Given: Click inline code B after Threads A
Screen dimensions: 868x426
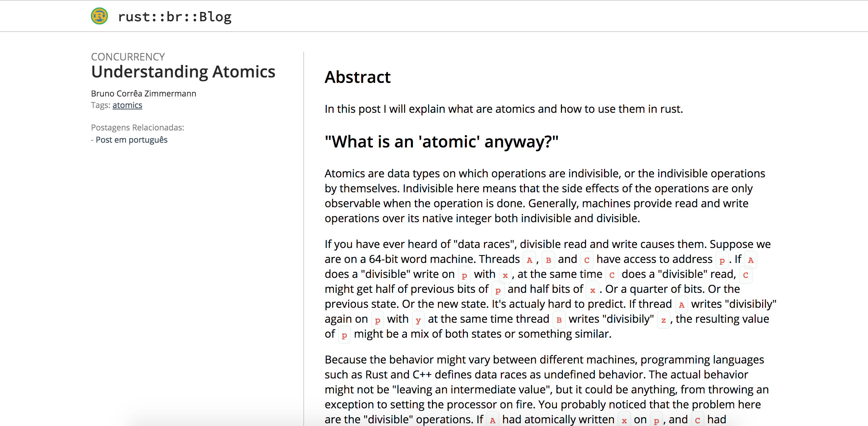Looking at the screenshot, I should [548, 260].
